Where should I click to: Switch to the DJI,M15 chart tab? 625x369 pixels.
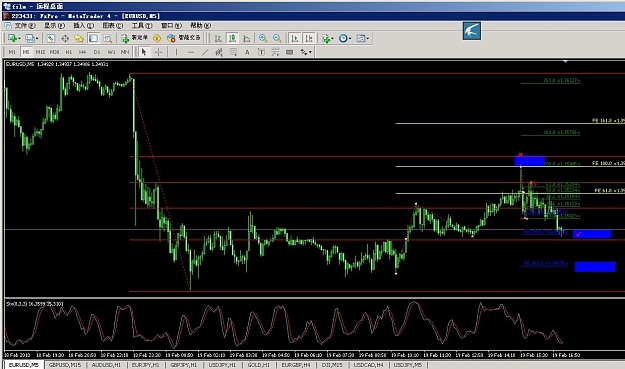tap(332, 365)
